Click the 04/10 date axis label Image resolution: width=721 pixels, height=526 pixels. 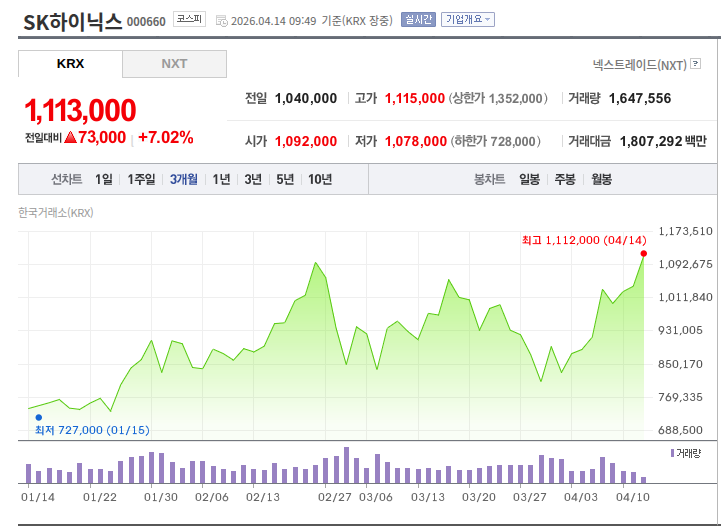(x=633, y=497)
